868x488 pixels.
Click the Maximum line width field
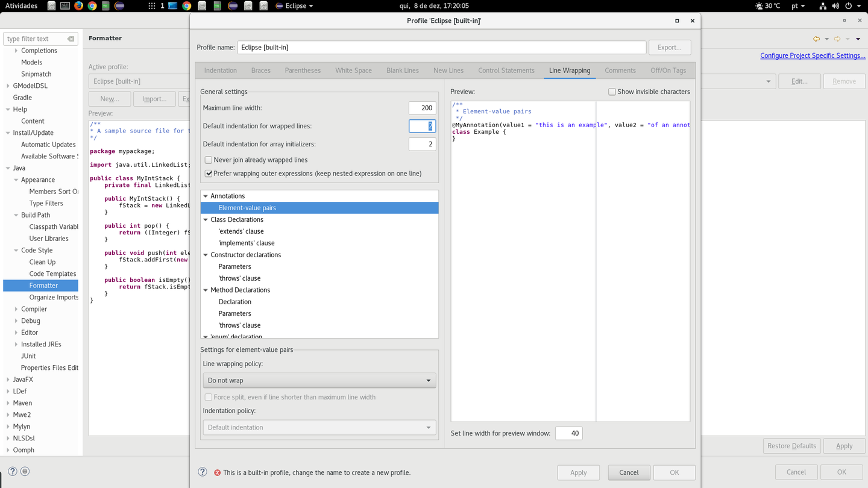tap(422, 108)
